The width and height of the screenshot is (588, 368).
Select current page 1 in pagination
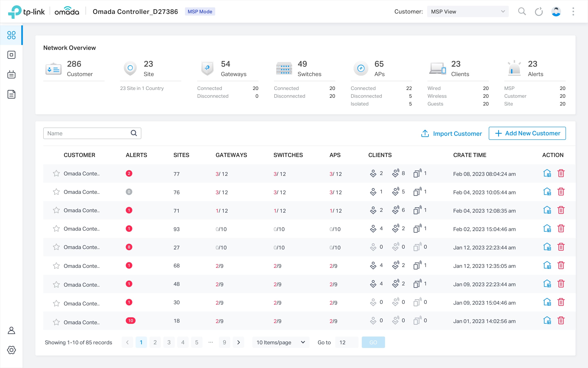tap(141, 342)
